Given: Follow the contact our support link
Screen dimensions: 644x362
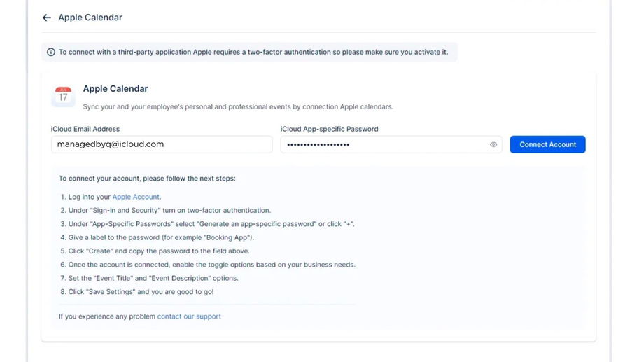Looking at the screenshot, I should click(x=189, y=316).
